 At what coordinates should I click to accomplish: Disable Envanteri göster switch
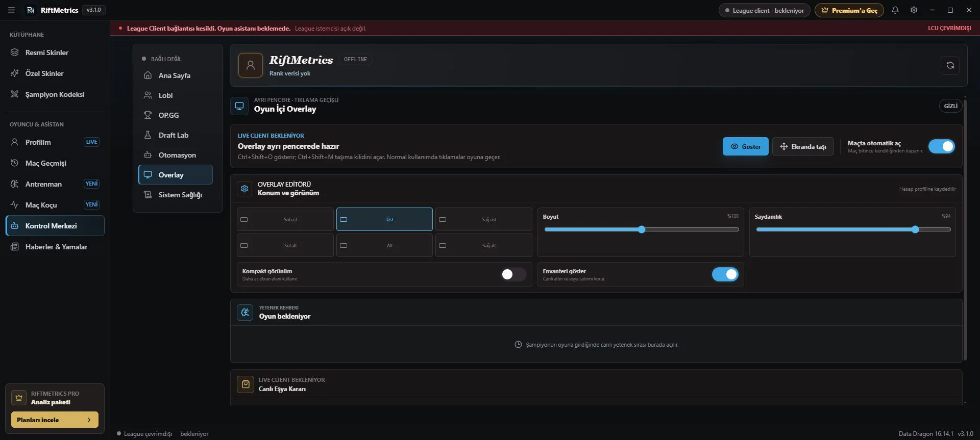tap(725, 274)
